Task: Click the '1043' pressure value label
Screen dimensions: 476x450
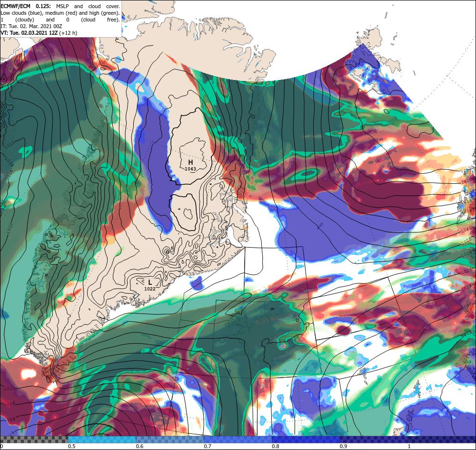Action: [190, 169]
